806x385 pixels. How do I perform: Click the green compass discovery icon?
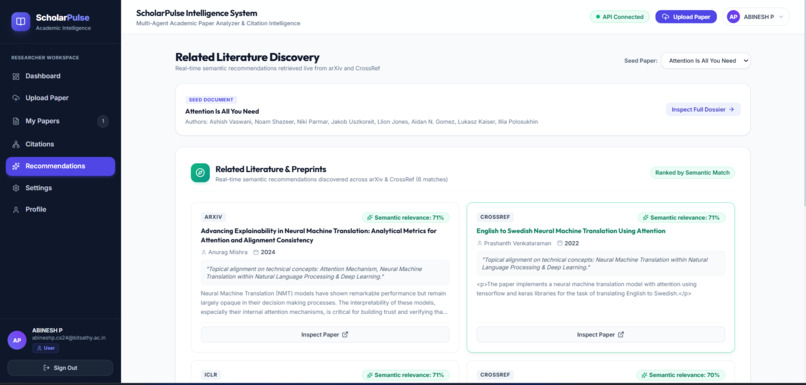coord(200,173)
